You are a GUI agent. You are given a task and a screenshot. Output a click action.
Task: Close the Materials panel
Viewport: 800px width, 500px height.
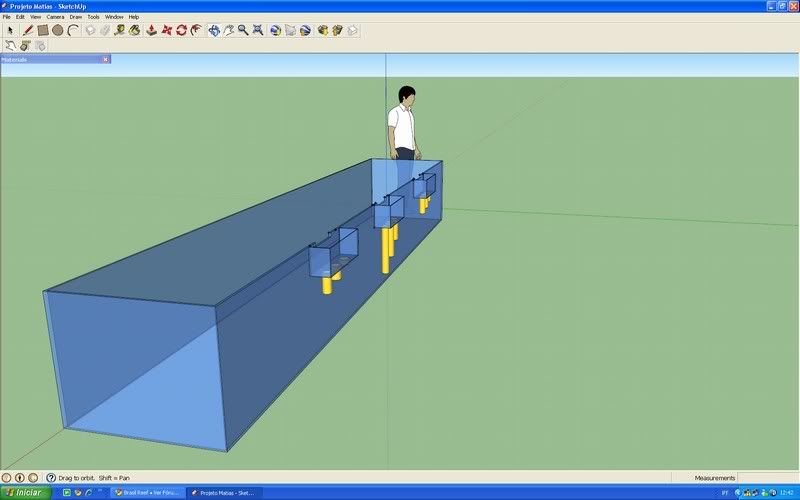point(106,60)
